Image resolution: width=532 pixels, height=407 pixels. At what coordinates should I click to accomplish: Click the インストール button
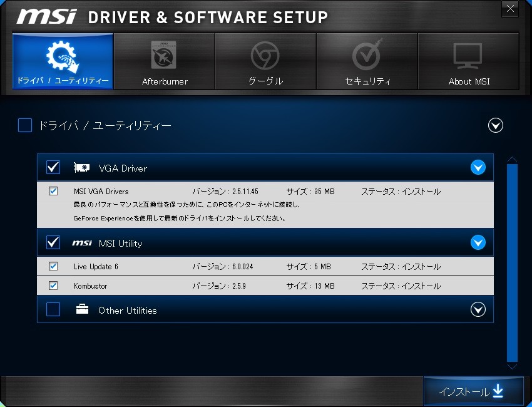(x=473, y=391)
